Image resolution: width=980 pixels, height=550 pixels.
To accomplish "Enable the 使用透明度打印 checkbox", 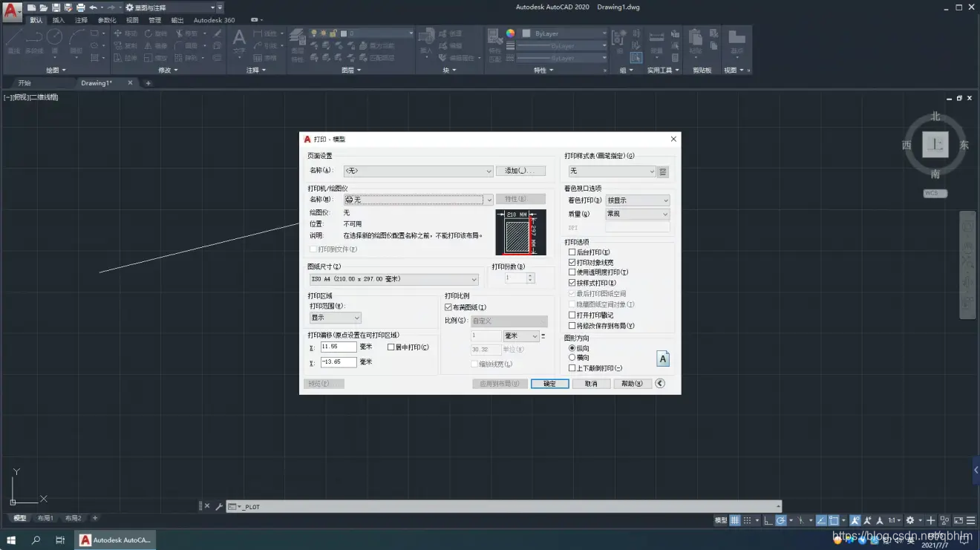I will (x=572, y=272).
